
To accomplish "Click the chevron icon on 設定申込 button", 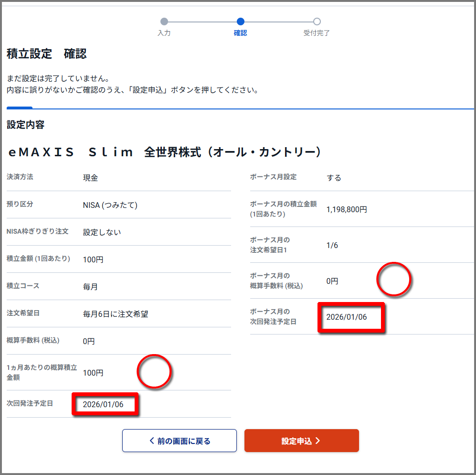I will [x=317, y=440].
